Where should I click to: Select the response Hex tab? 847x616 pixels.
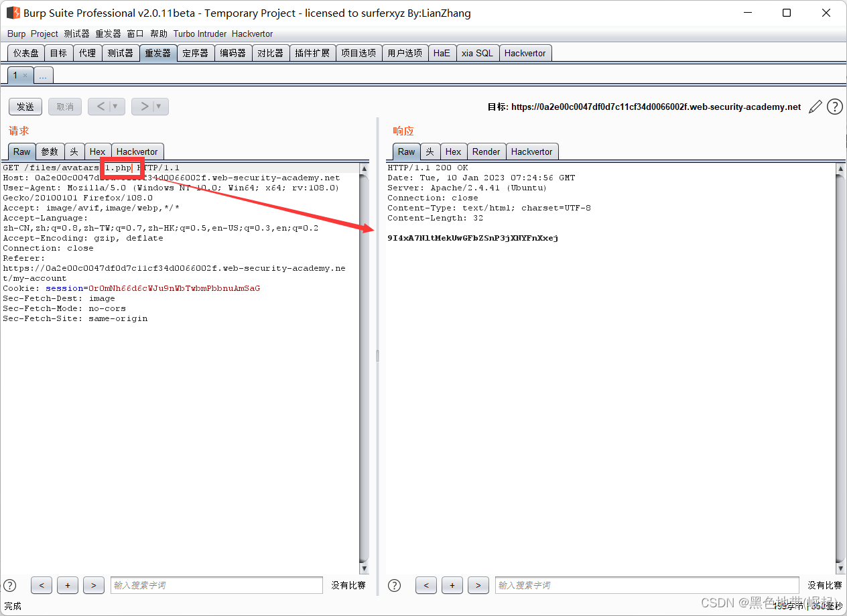click(454, 151)
